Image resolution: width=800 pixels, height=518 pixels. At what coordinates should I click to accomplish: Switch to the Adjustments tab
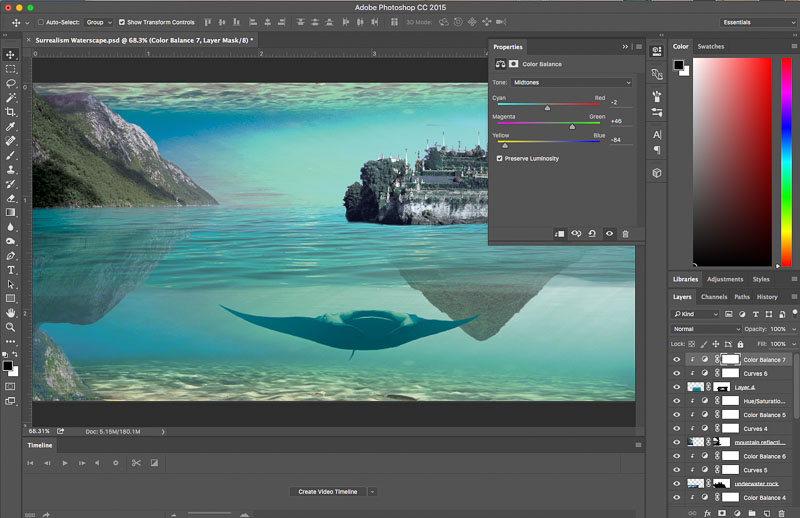[725, 279]
